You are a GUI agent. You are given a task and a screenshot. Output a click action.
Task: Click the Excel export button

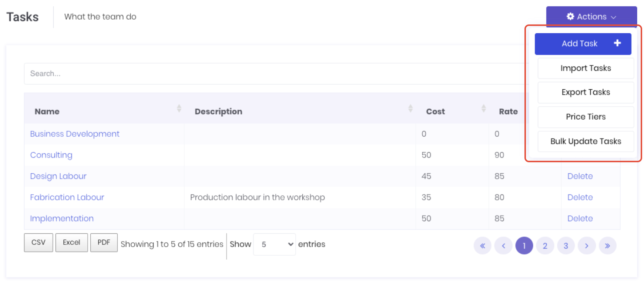click(x=71, y=243)
